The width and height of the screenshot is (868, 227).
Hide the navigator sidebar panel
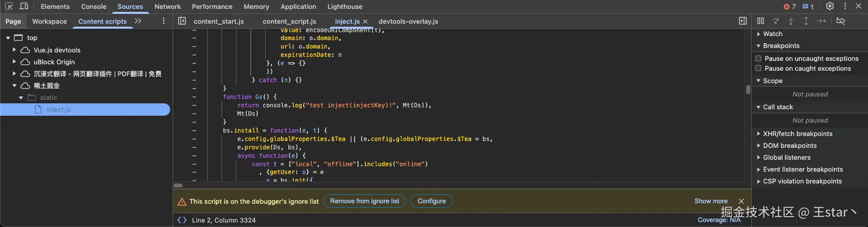(x=182, y=21)
